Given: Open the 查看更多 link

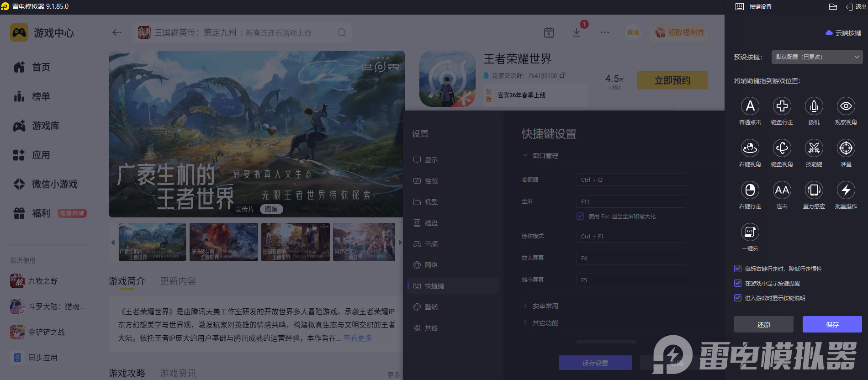Looking at the screenshot, I should (358, 338).
